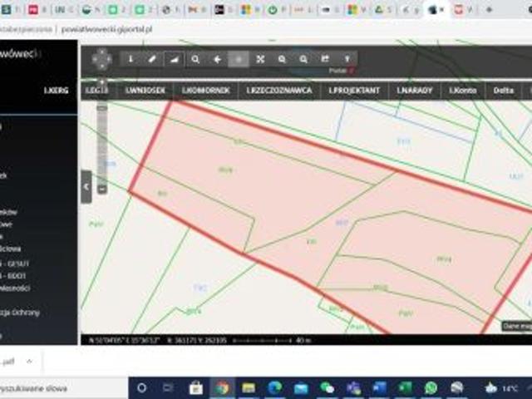Expand the downloaded pdf file chevron
Image resolution: width=532 pixels, height=399 pixels.
point(29,362)
